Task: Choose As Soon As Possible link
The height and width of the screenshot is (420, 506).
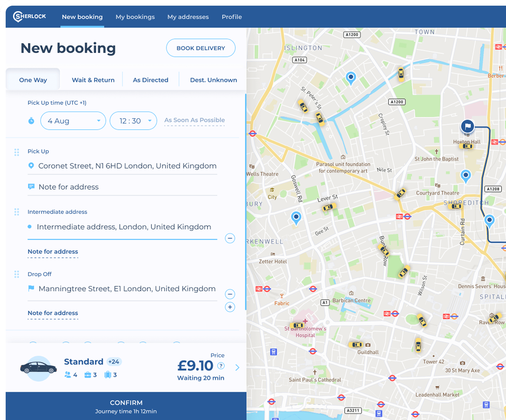Action: [195, 120]
